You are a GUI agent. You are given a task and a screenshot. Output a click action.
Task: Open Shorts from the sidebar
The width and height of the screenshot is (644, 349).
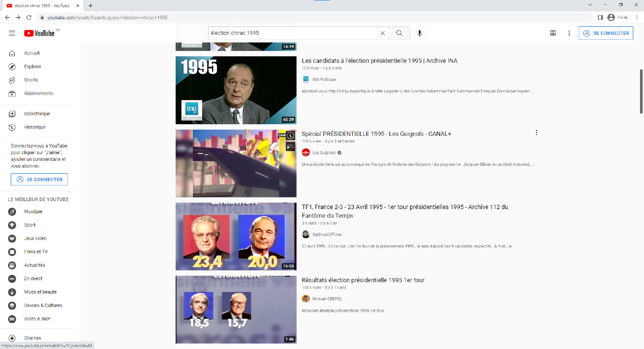tap(31, 80)
